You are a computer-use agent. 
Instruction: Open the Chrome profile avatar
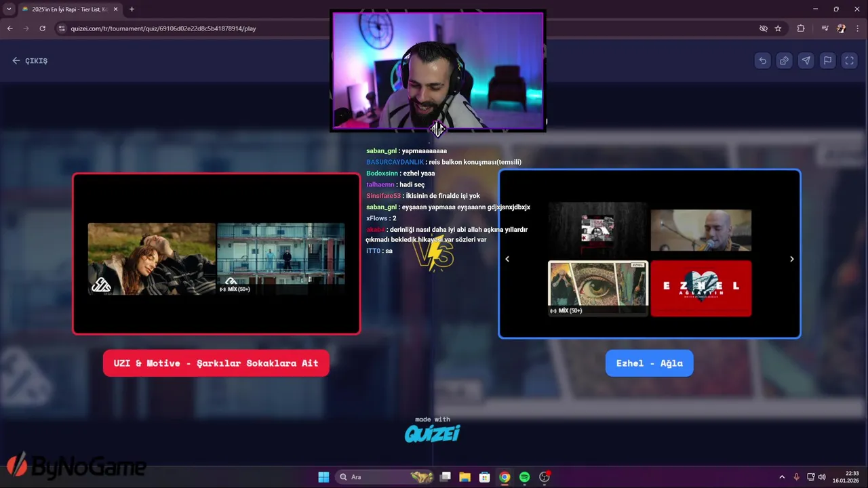point(842,28)
